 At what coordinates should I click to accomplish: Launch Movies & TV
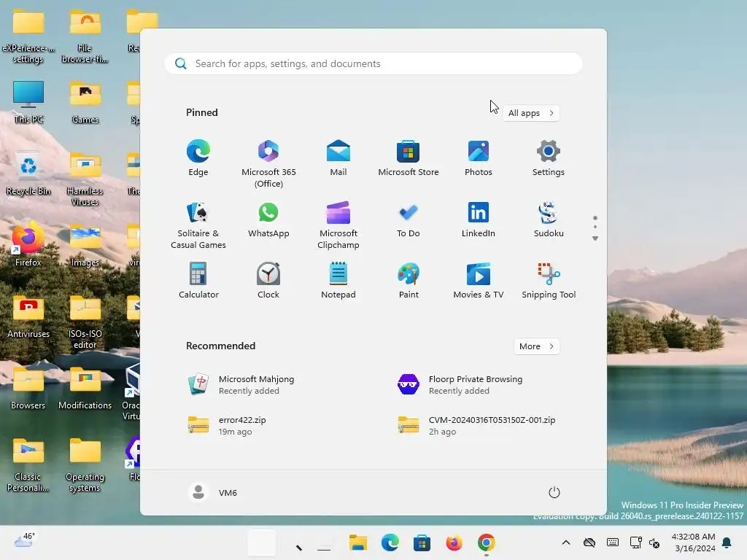(479, 281)
